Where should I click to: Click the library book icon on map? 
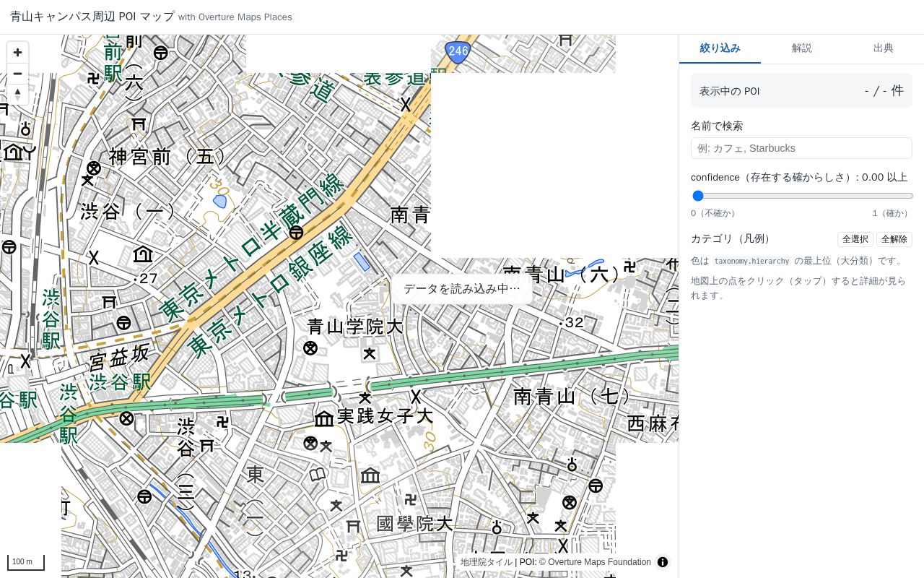[318, 475]
